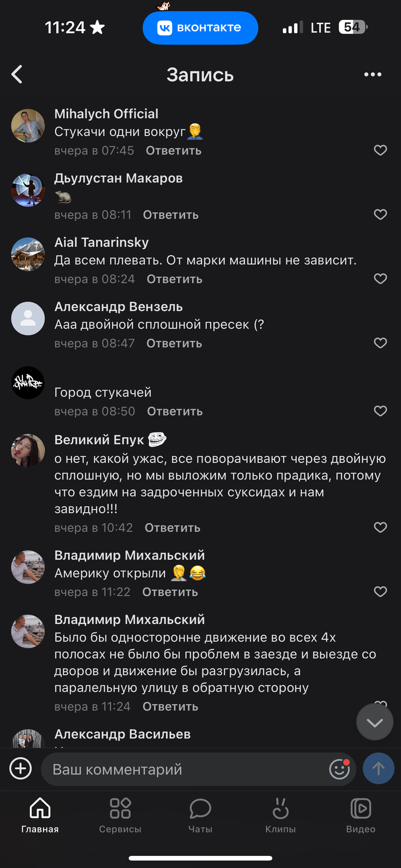Open Mihalych Official's profile avatar
This screenshot has height=868, width=401.
[28, 125]
